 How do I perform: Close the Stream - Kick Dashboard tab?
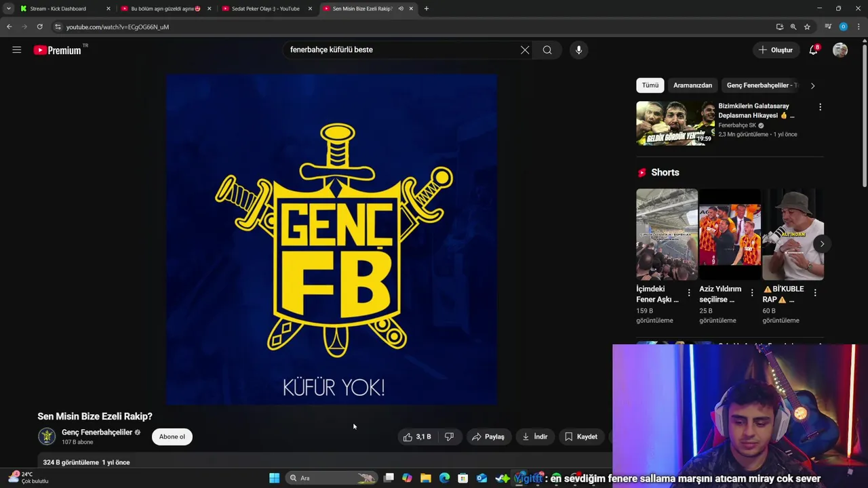[108, 9]
